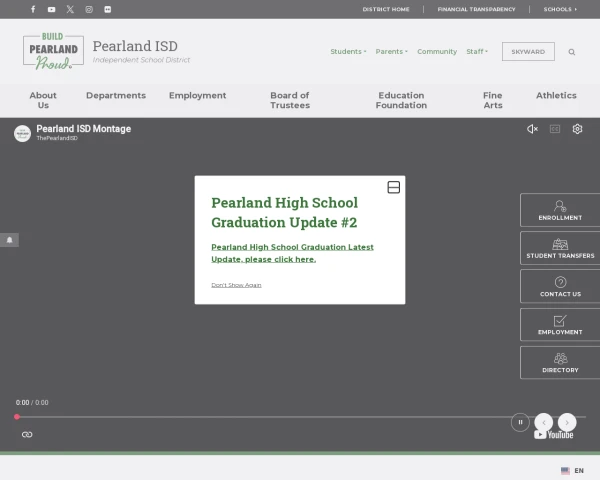Open the Directory quick link
Viewport: 600px width, 480px height.
pos(560,362)
